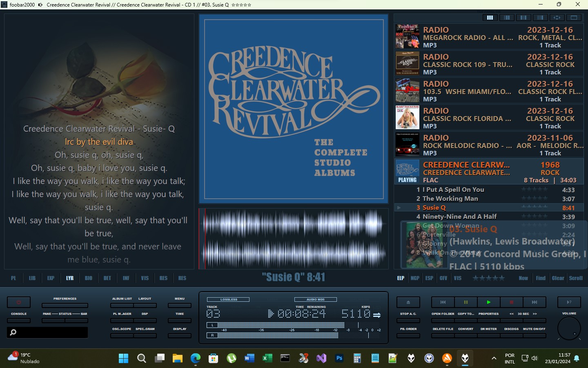Screen dimensions: 588x368
Task: Open the LYR lyrics tab
Action: tap(70, 278)
